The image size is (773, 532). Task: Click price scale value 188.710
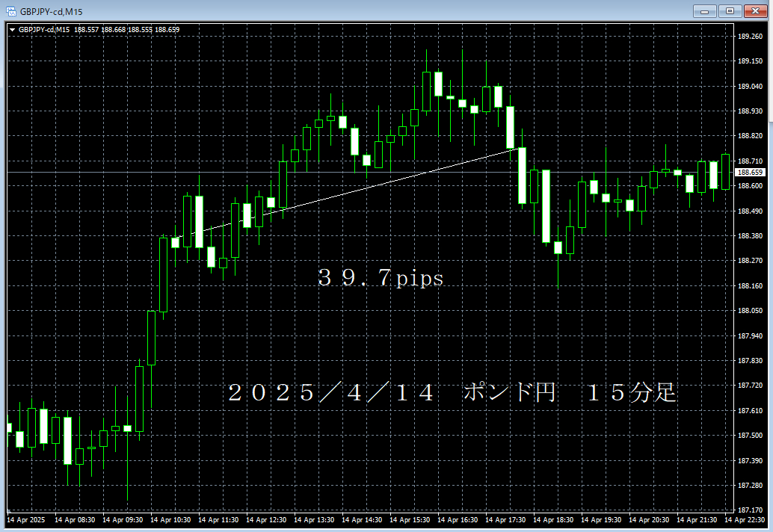[750, 161]
